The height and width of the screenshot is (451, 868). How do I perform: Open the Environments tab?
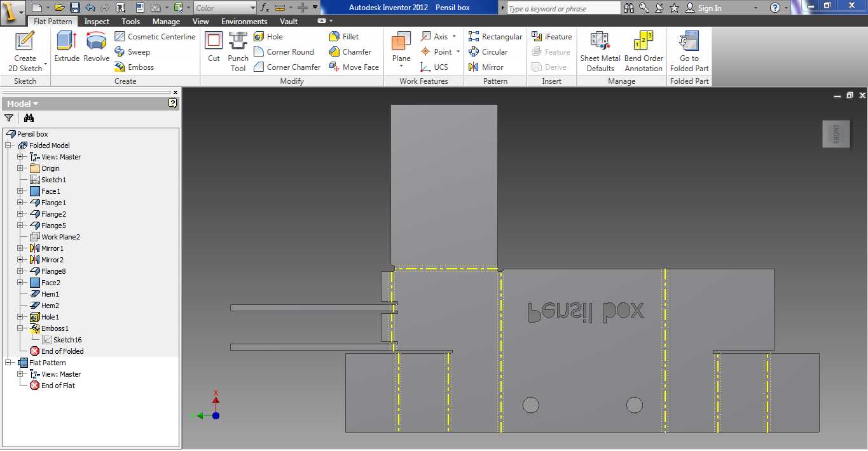pos(244,21)
